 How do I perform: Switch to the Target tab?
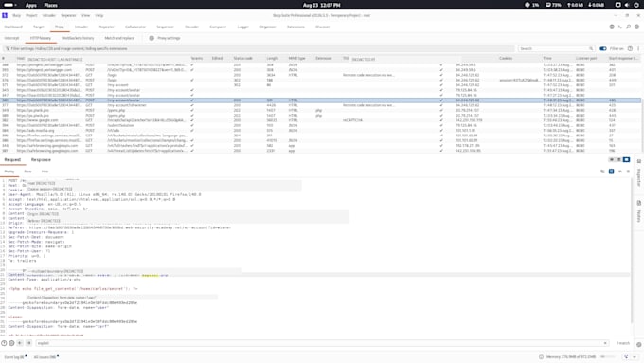tap(39, 27)
